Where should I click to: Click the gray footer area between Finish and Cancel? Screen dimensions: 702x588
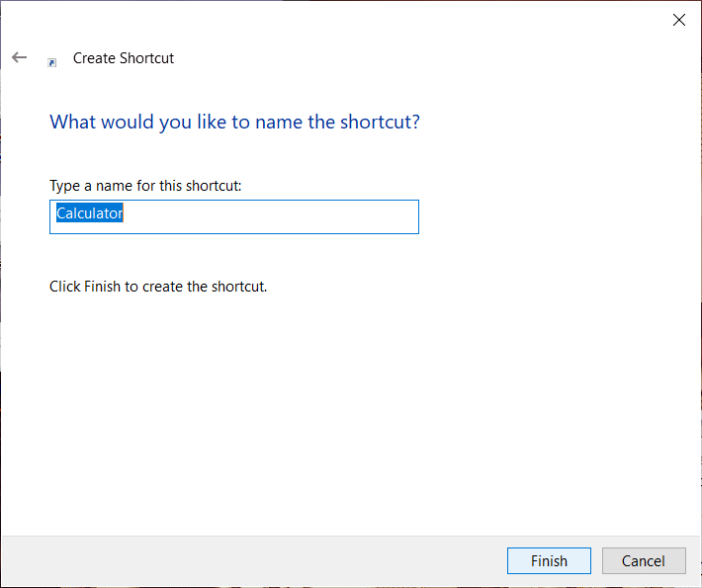[597, 561]
